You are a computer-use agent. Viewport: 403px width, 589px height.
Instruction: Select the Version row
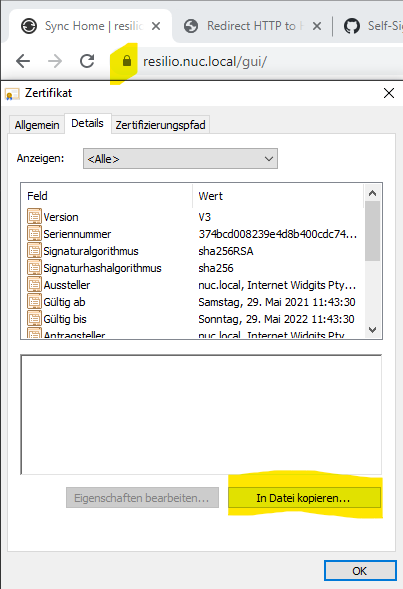click(192, 217)
